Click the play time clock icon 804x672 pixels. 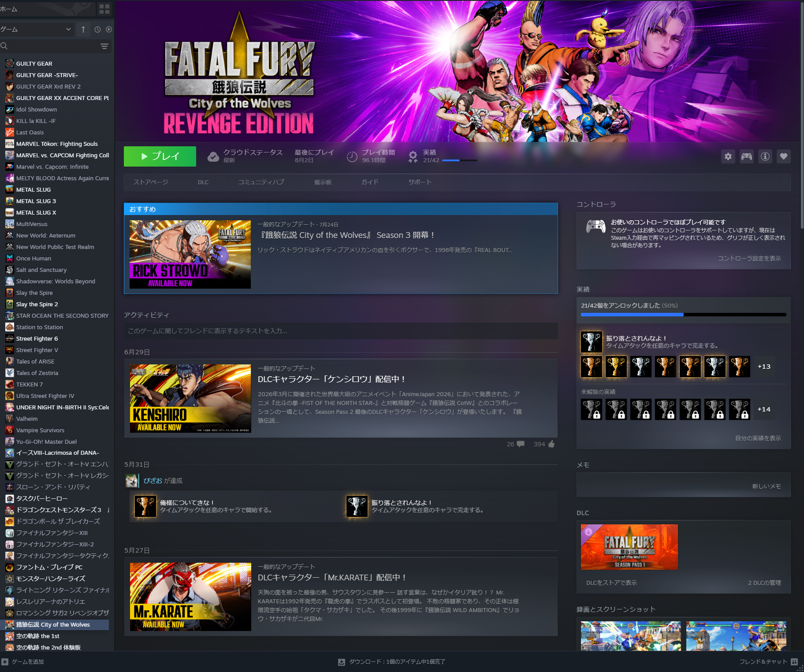pos(352,156)
